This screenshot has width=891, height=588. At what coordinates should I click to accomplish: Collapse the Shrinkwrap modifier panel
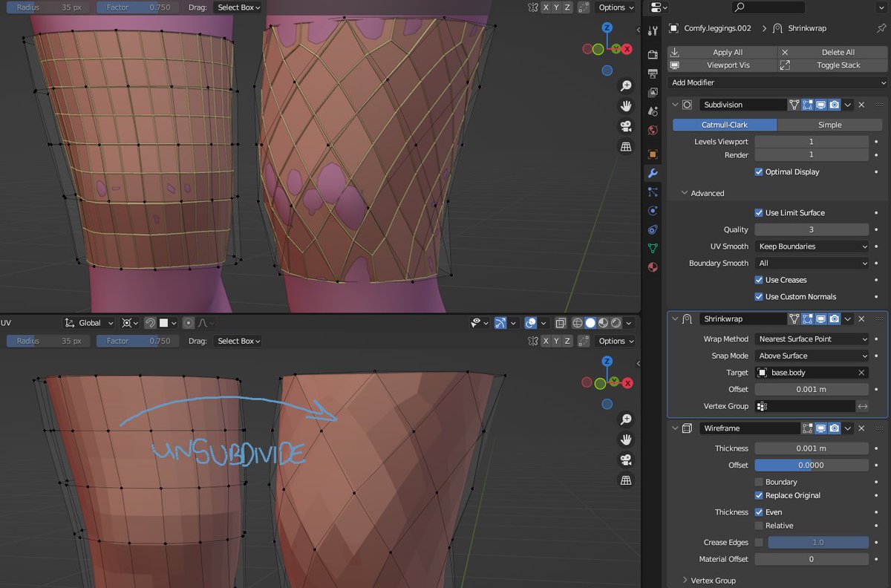coord(675,318)
